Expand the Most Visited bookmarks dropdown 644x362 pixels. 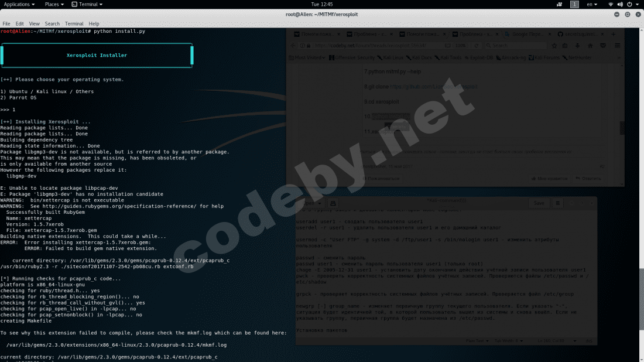pyautogui.click(x=307, y=57)
